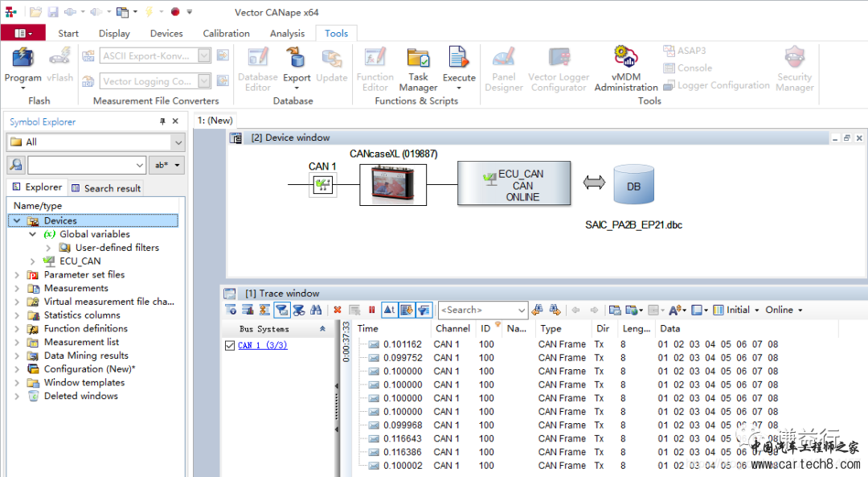
Task: Click the configuration windows icon in title bar
Action: [x=122, y=11]
